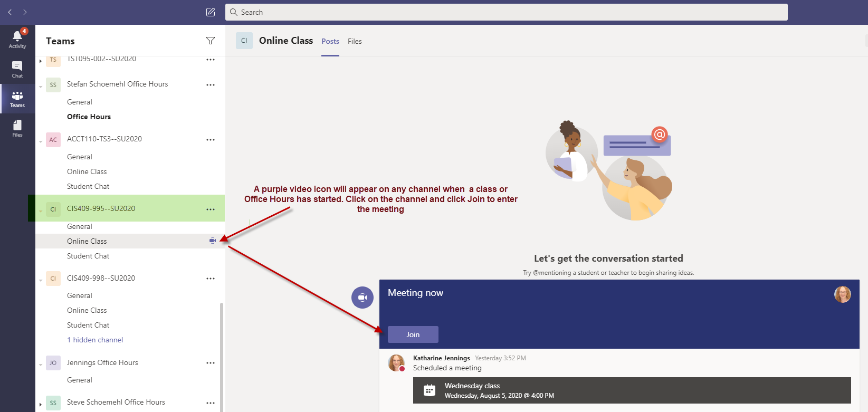
Task: Expand the TST095-002--SU2020 team
Action: (x=41, y=61)
